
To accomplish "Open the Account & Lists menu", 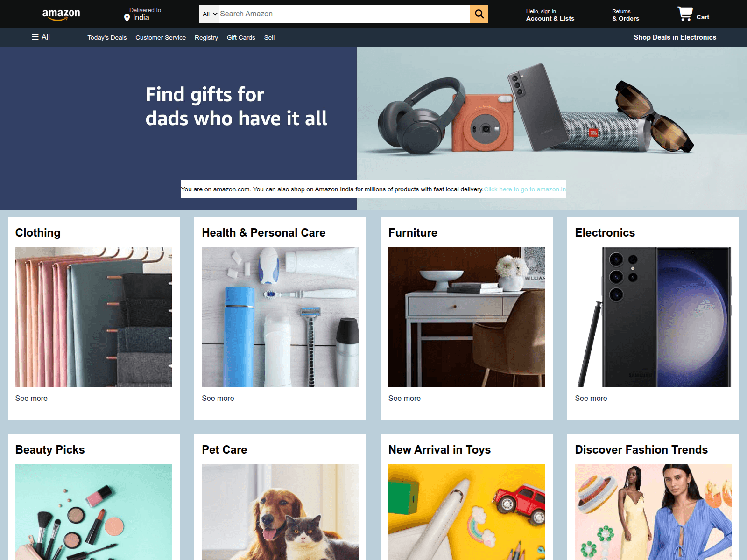I will [550, 15].
